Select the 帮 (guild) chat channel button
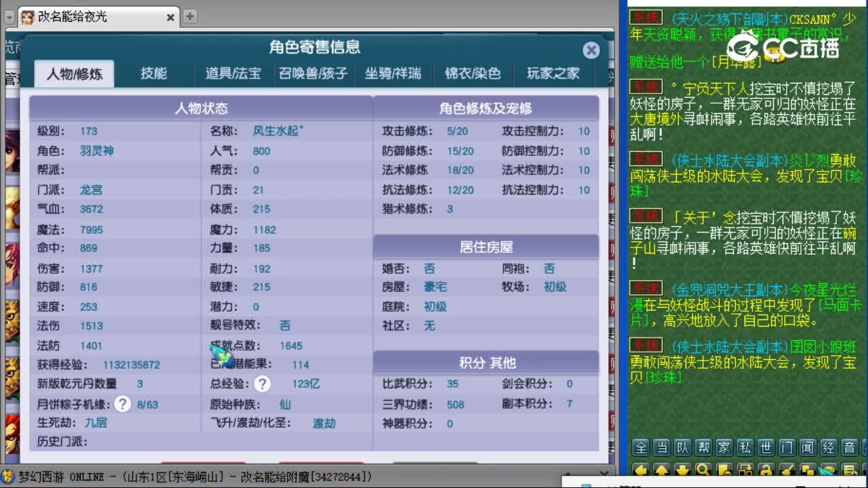Image resolution: width=868 pixels, height=488 pixels. tap(703, 447)
